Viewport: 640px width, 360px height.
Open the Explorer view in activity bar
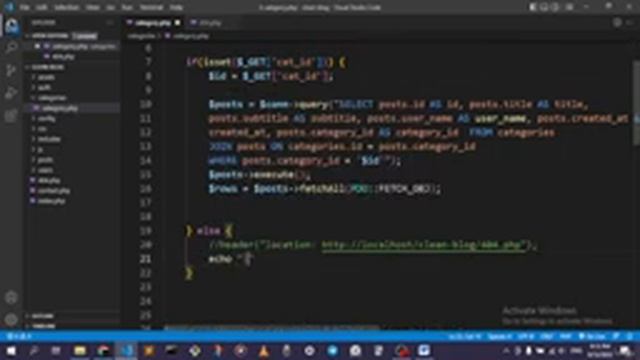(x=11, y=27)
